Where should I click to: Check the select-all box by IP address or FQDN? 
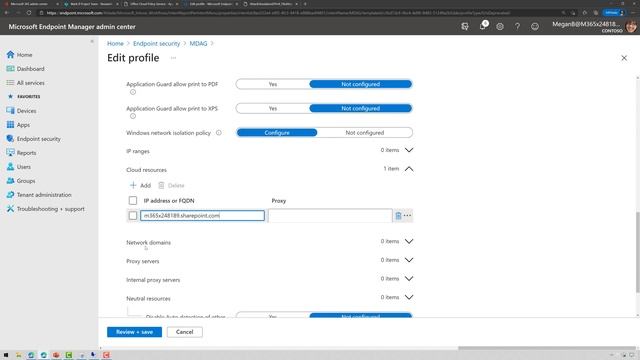click(x=133, y=200)
